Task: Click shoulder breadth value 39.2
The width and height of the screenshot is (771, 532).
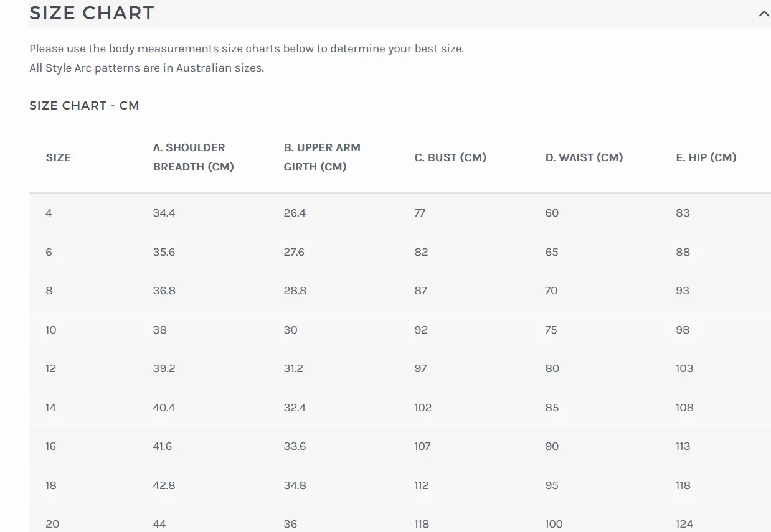Action: pyautogui.click(x=164, y=368)
